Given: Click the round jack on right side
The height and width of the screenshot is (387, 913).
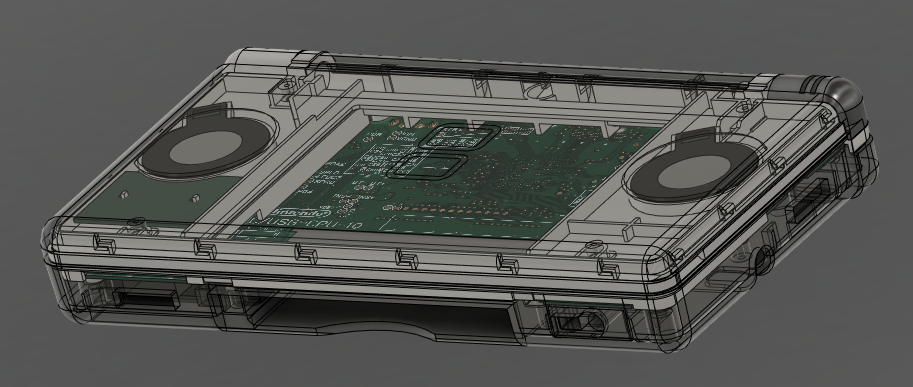Looking at the screenshot, I should 763,260.
